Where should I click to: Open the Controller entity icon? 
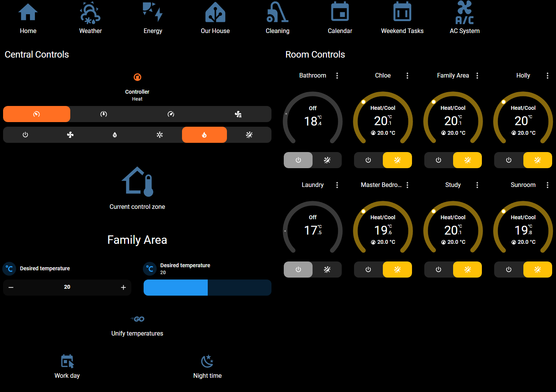click(x=137, y=77)
